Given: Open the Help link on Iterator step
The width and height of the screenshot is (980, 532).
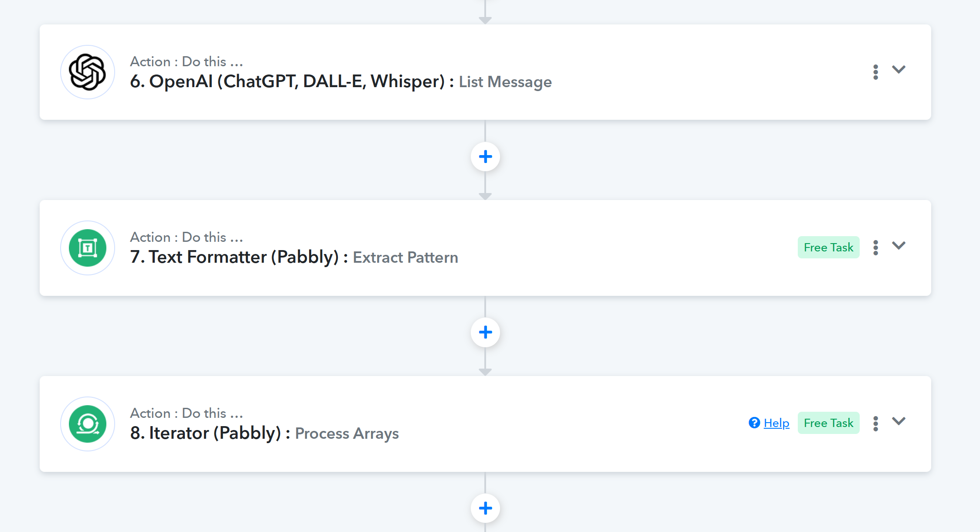Looking at the screenshot, I should click(x=776, y=423).
